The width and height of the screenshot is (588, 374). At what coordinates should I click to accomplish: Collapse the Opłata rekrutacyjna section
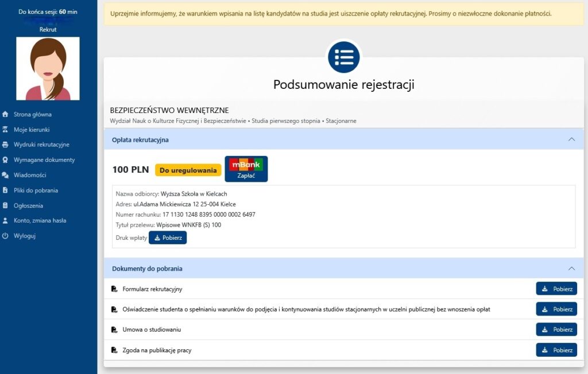(571, 139)
